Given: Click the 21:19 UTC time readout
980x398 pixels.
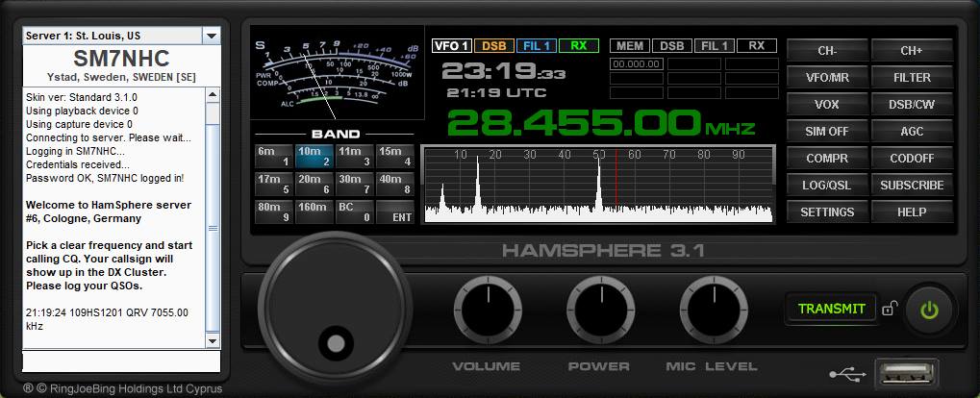Looking at the screenshot, I should point(496,93).
